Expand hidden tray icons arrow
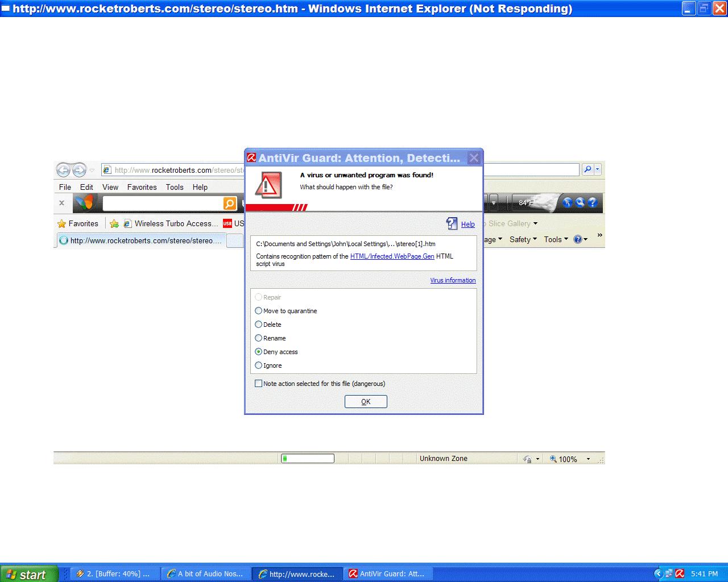The width and height of the screenshot is (728, 582). coord(659,573)
